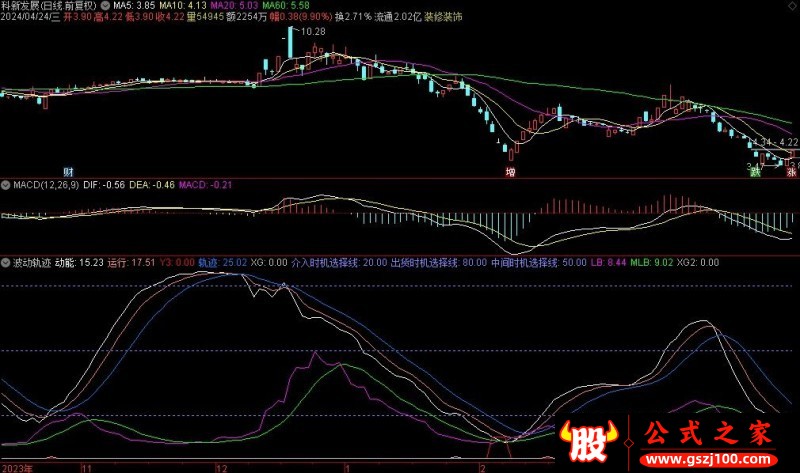Jump to month 12 on the time axis

coord(221,468)
